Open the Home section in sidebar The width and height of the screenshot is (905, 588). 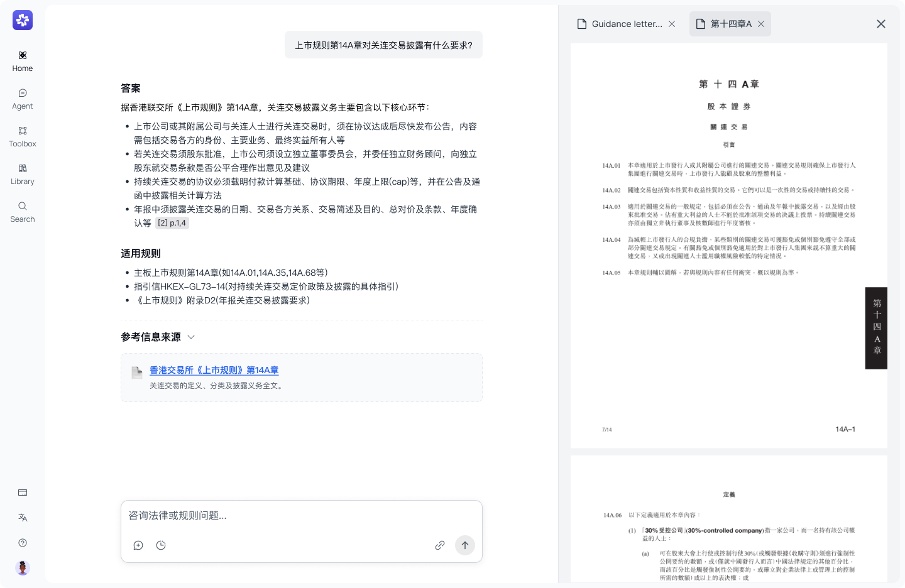(23, 62)
